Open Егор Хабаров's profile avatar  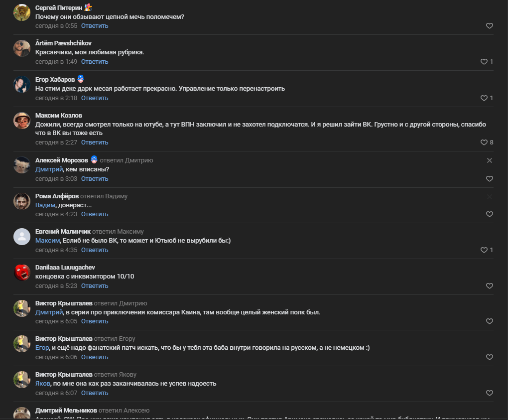(22, 84)
